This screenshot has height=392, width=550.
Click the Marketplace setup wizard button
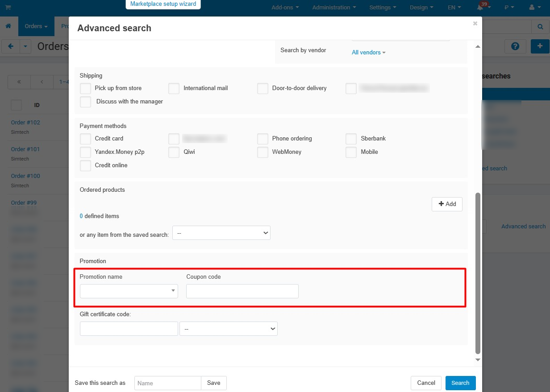point(163,4)
